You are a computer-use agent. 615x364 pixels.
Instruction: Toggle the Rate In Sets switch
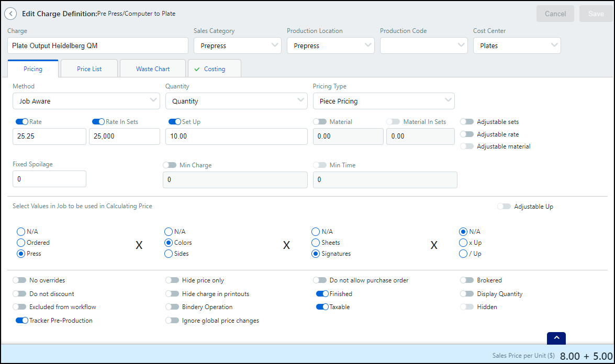coord(98,122)
